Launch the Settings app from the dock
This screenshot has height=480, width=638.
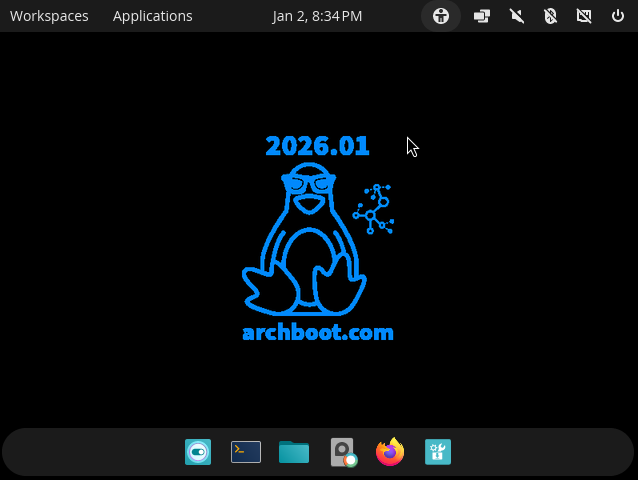click(198, 453)
